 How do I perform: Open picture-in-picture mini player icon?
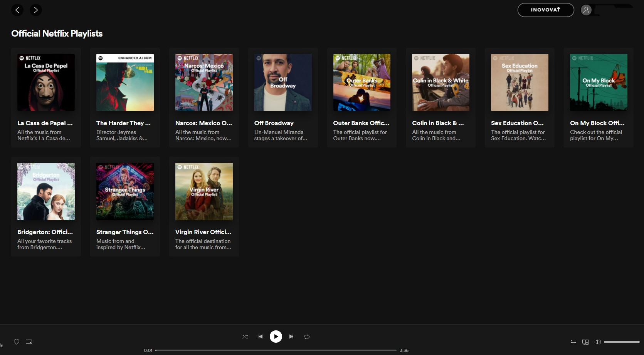(x=29, y=342)
